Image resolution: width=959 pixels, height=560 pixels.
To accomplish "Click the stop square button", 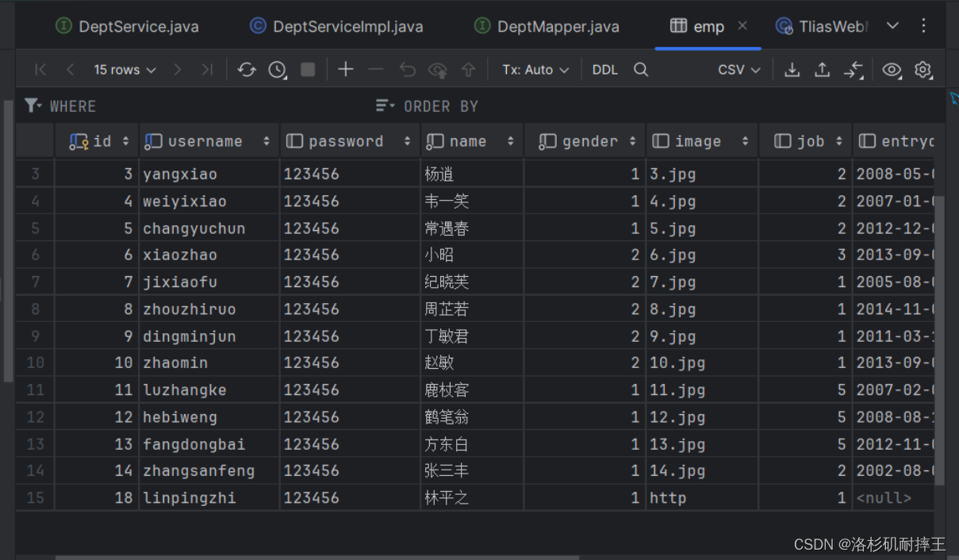I will (x=308, y=70).
